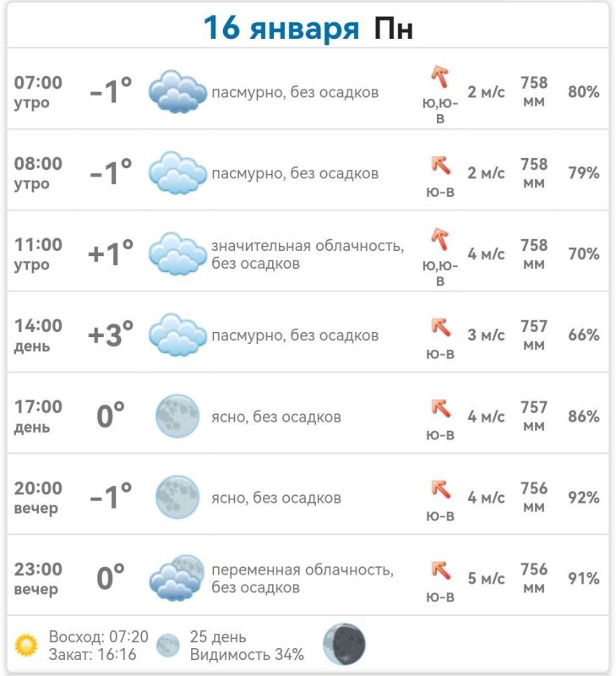
Task: Click the 16 января date heading
Action: click(x=281, y=28)
